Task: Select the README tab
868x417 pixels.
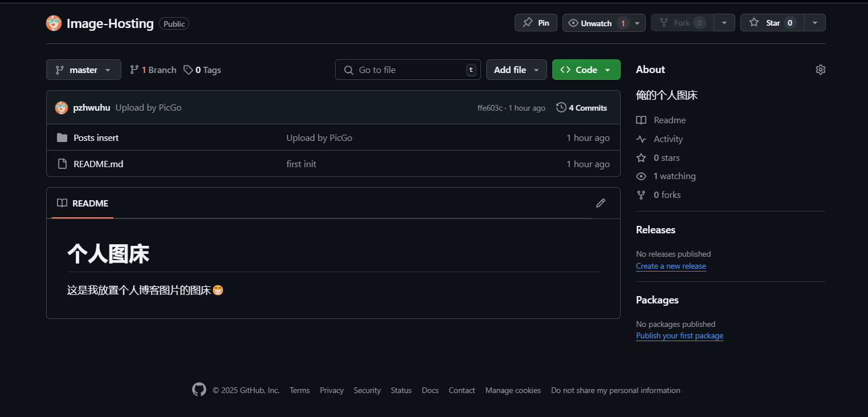Action: (x=83, y=204)
